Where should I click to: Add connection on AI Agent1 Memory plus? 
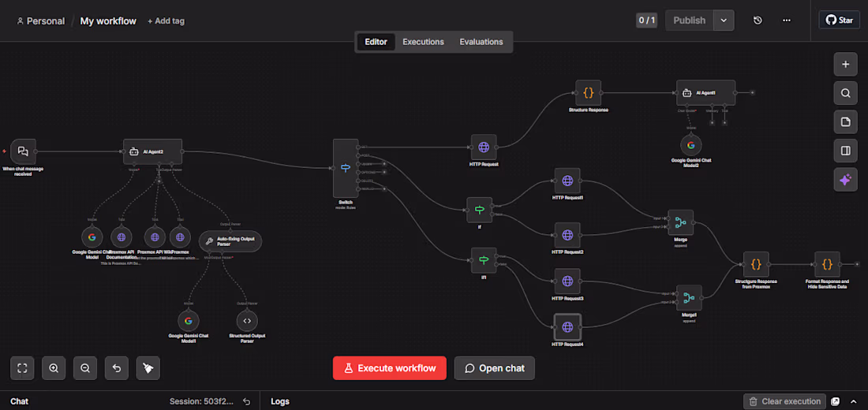click(712, 122)
